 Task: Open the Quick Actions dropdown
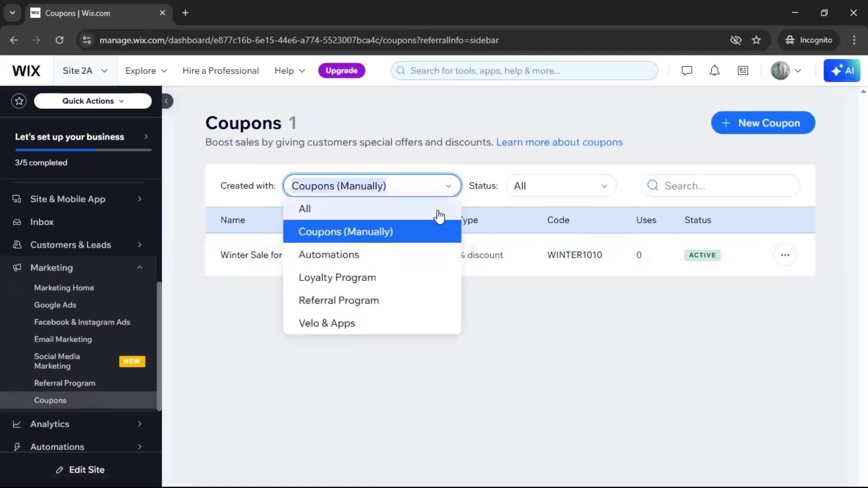point(93,101)
